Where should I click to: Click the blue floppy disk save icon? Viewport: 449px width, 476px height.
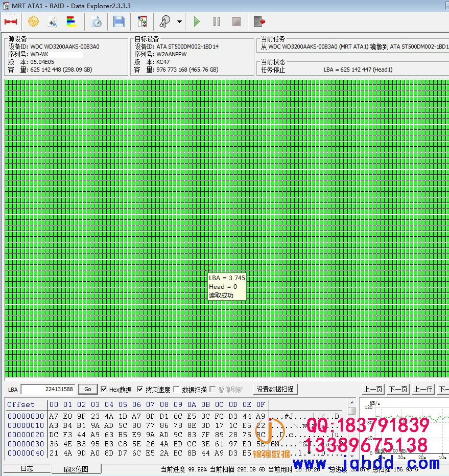click(x=119, y=22)
